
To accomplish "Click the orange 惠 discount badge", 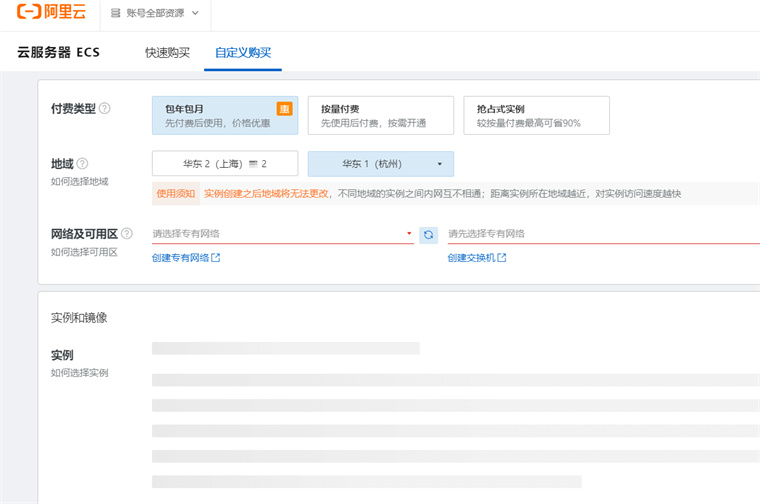I will 284,108.
